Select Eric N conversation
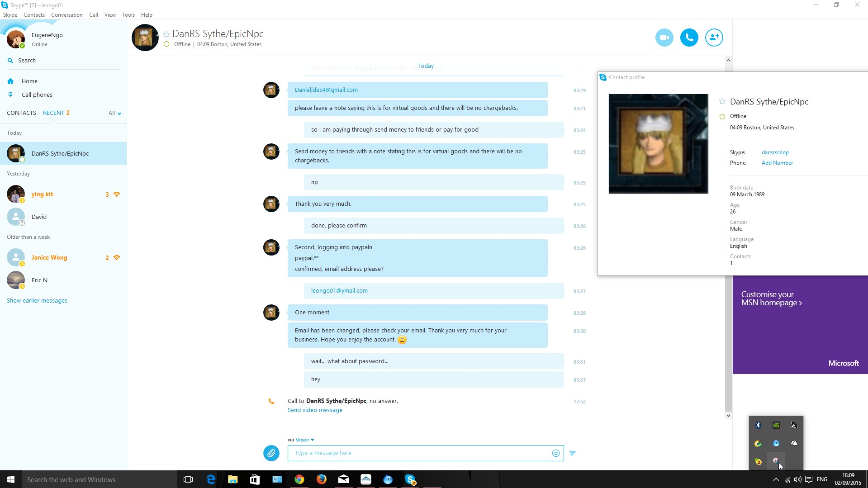 [63, 280]
